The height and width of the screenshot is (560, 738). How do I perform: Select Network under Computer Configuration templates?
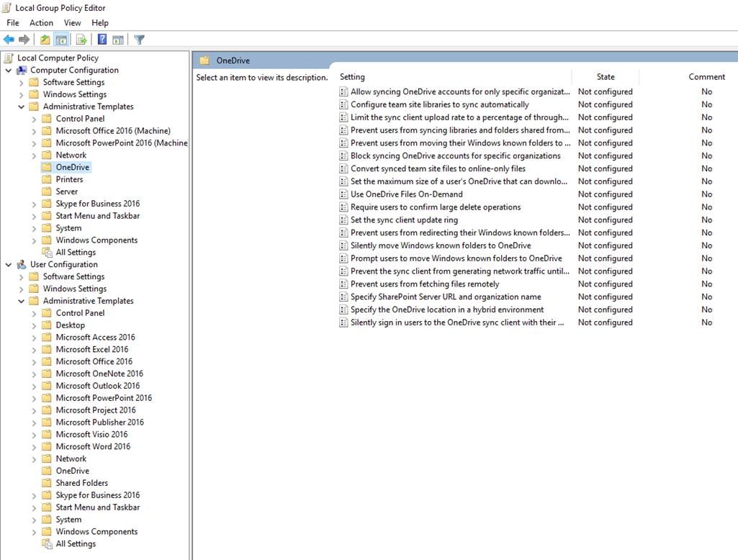coord(71,155)
